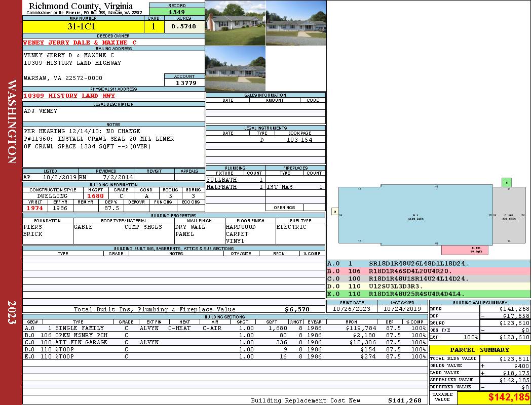Viewport: 532px width, 405px height.
Task: Open the bottom house photo thumbnail
Action: tap(235, 69)
